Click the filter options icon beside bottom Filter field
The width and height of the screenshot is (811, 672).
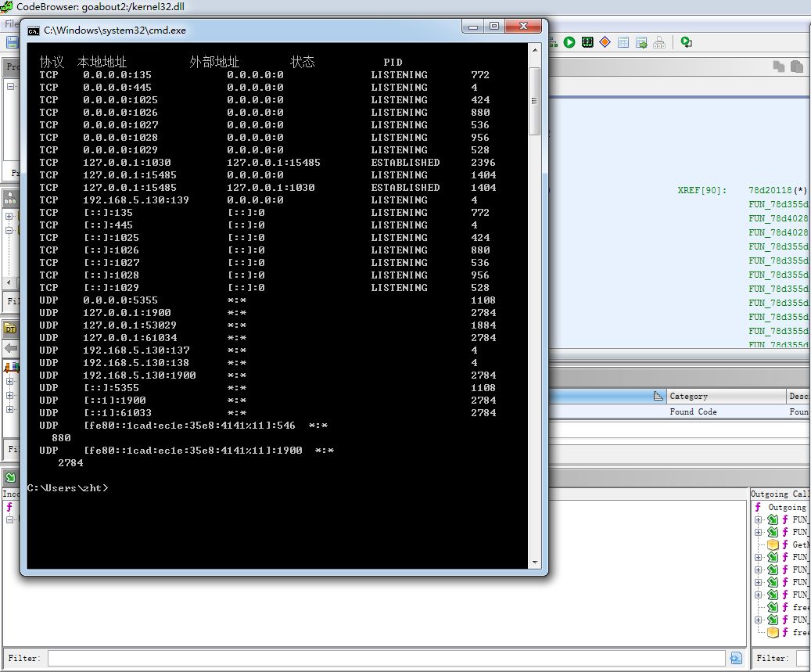click(x=735, y=658)
